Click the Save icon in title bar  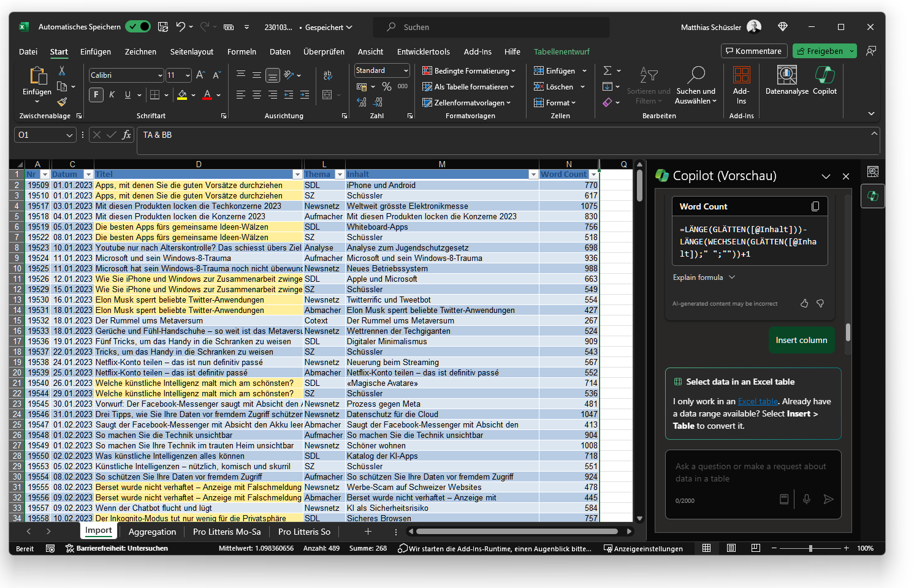163,27
